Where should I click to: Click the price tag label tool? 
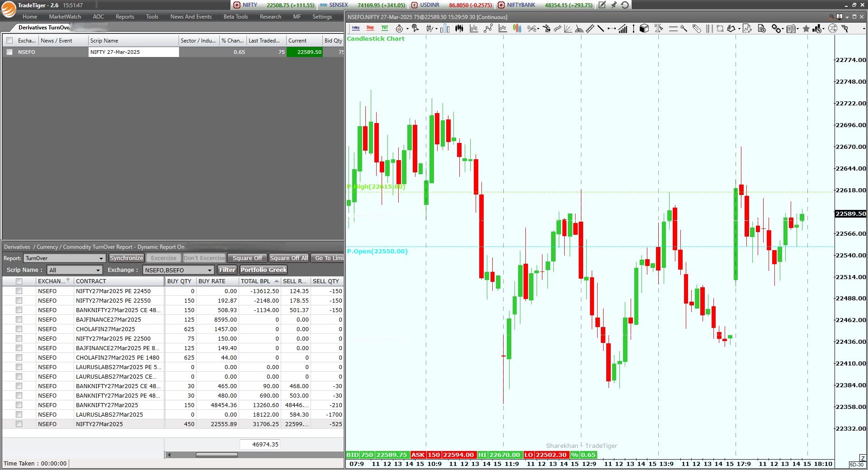pyautogui.click(x=696, y=28)
